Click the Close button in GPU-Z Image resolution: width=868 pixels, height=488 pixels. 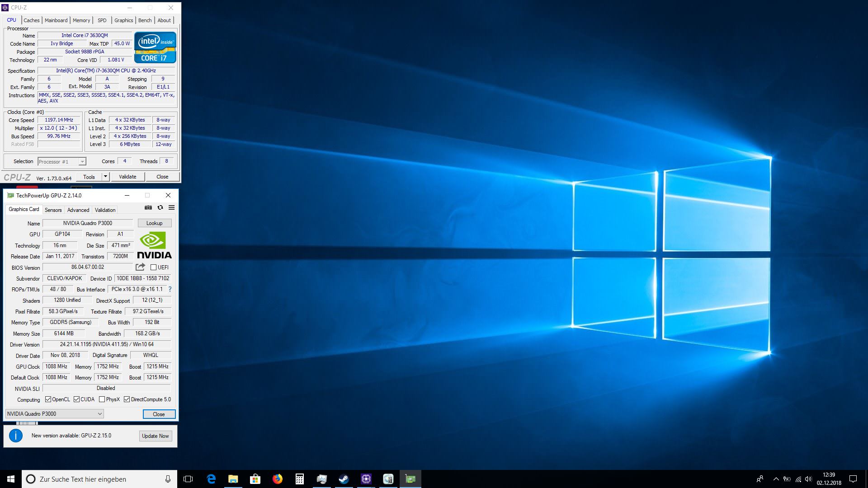tap(159, 414)
